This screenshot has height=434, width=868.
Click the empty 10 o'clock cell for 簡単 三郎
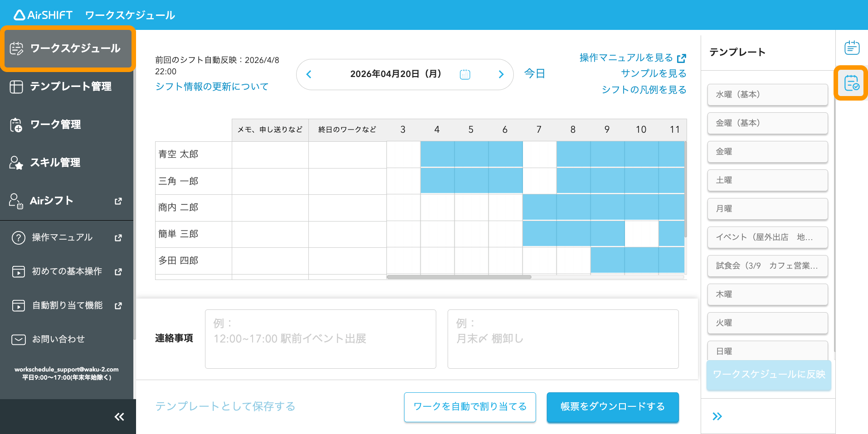[642, 234]
